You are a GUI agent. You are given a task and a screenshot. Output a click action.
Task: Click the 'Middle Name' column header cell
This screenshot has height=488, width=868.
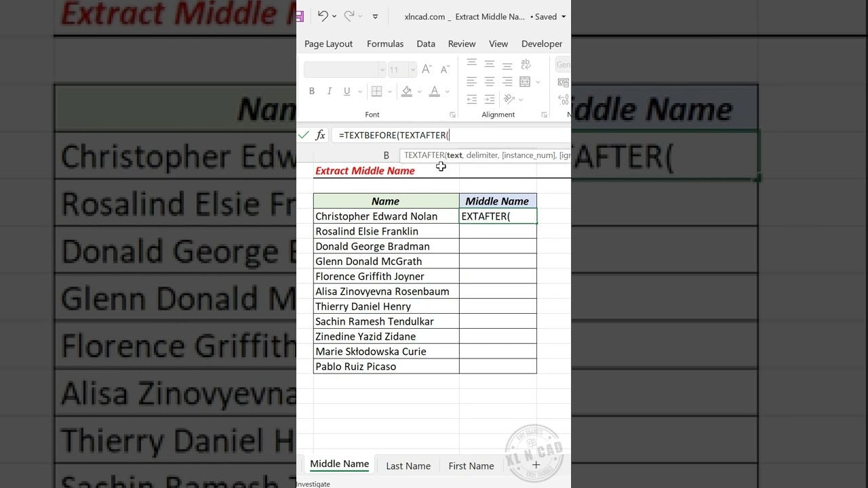tap(498, 201)
